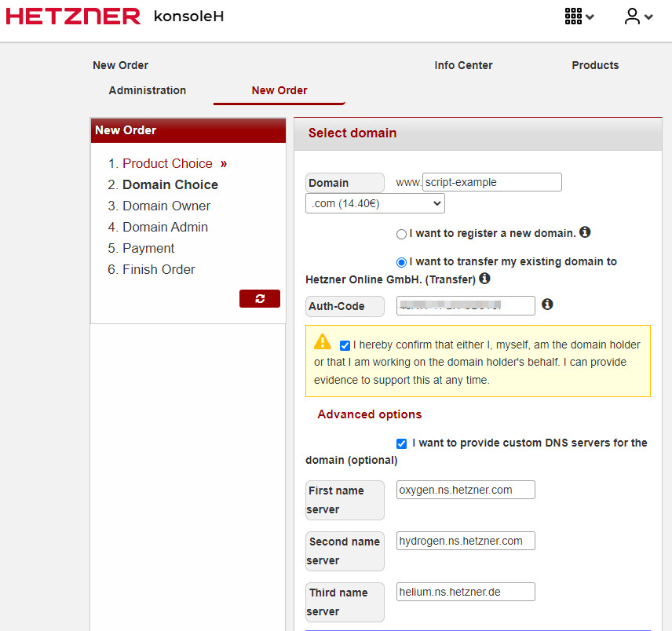Viewport: 672px width, 631px height.
Task: Switch to the Administration tab
Action: point(148,90)
